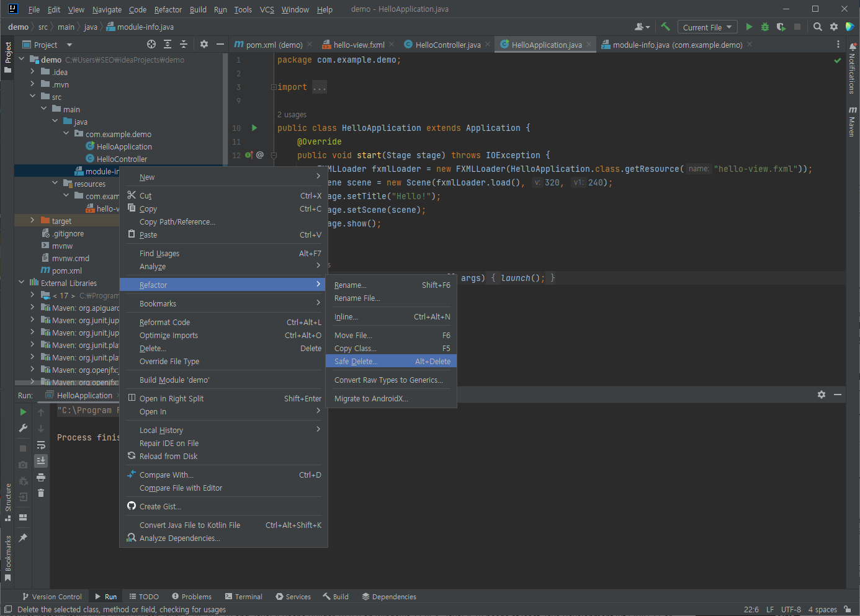Viewport: 860px width, 616px height.
Task: Open the Current File run configuration dropdown
Action: point(707,27)
